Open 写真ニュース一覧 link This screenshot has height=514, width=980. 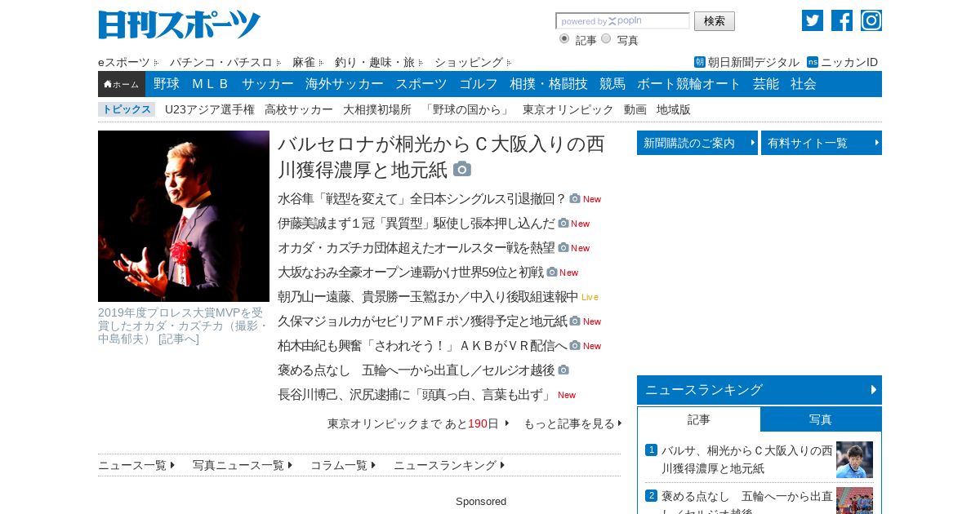pos(243,465)
